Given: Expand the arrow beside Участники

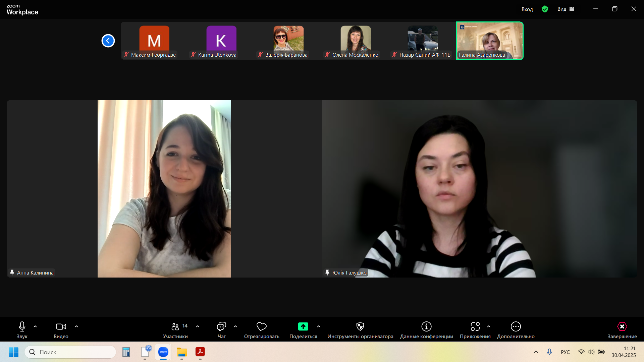Looking at the screenshot, I should (198, 326).
